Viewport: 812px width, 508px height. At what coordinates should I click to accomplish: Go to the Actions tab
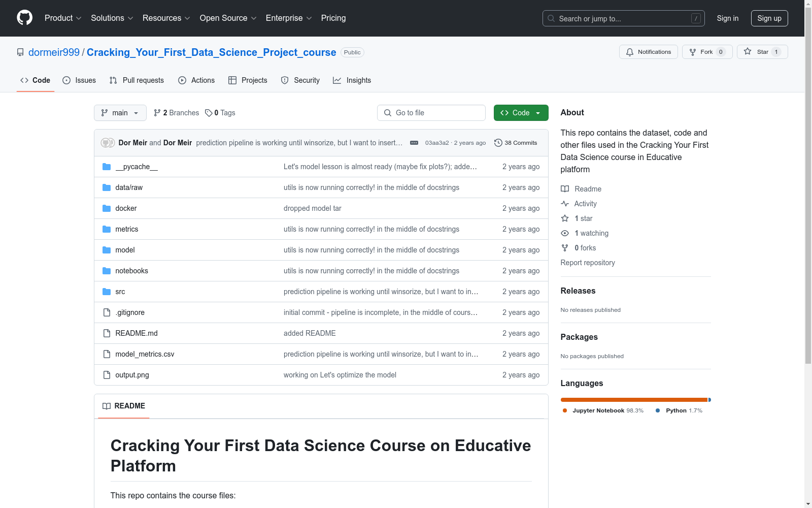pyautogui.click(x=196, y=80)
